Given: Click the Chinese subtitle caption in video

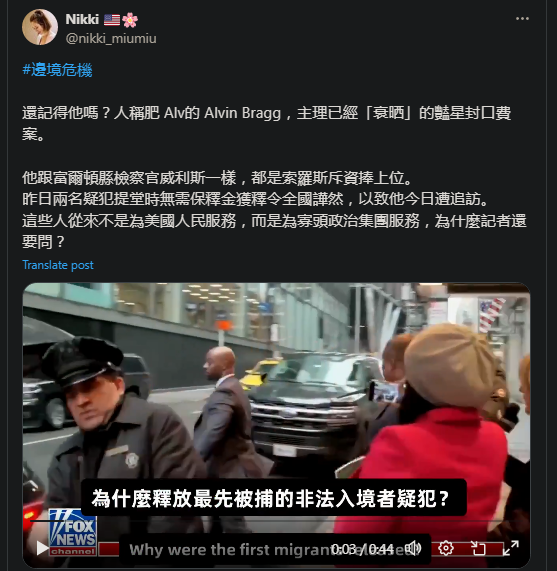Looking at the screenshot, I should tap(271, 498).
